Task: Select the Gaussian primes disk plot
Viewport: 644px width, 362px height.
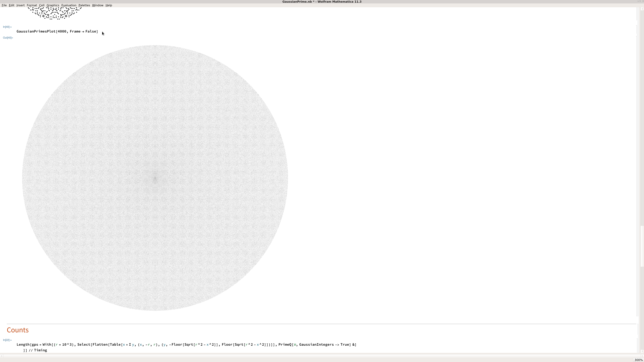Action: click(x=155, y=178)
